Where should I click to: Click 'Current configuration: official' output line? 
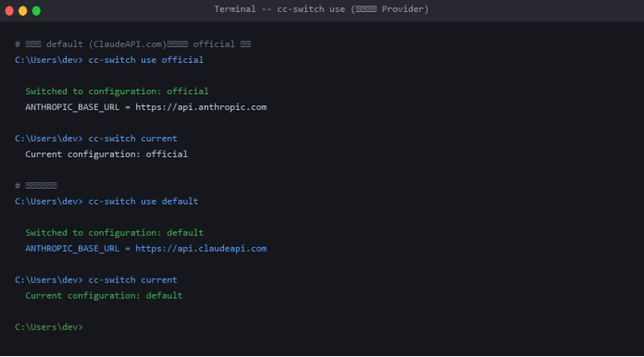click(106, 154)
